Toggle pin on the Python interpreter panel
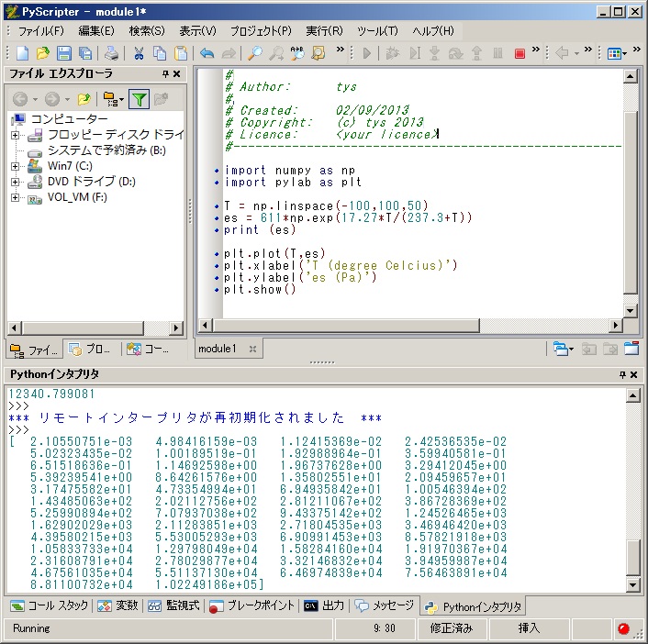The width and height of the screenshot is (648, 644). pyautogui.click(x=621, y=375)
